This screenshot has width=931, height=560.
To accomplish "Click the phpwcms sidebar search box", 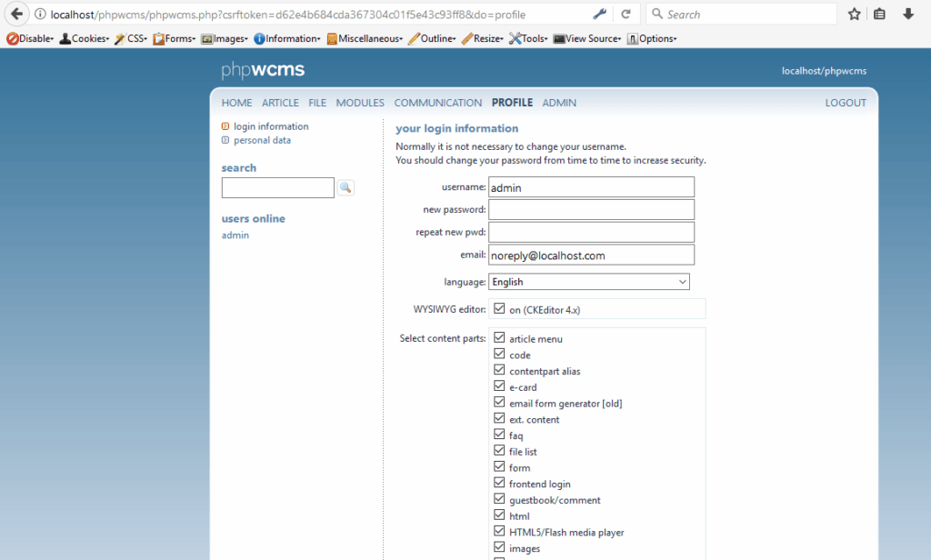I will click(x=278, y=187).
